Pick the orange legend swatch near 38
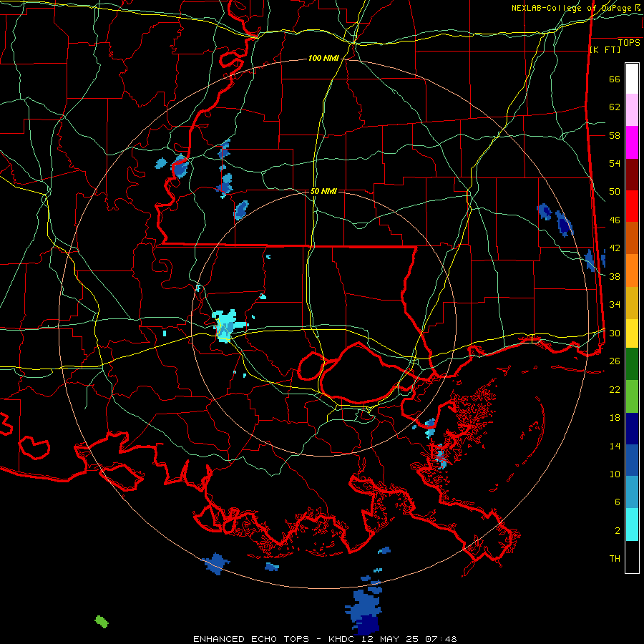 (x=632, y=270)
